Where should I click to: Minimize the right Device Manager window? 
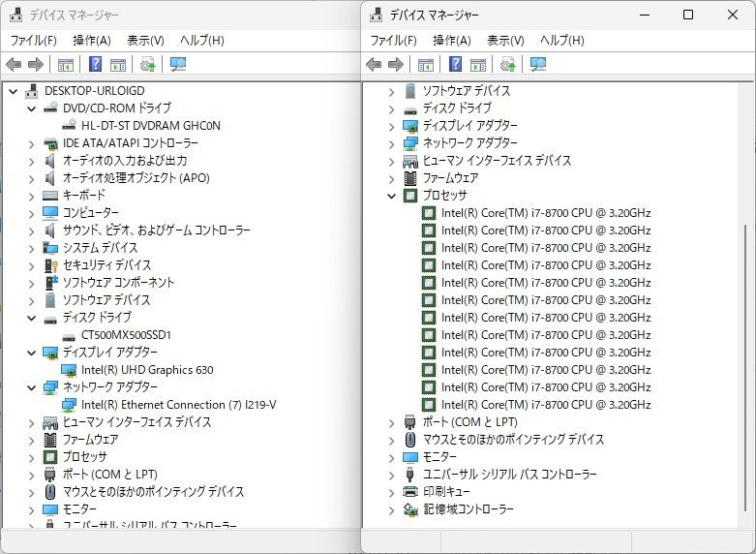(x=645, y=15)
